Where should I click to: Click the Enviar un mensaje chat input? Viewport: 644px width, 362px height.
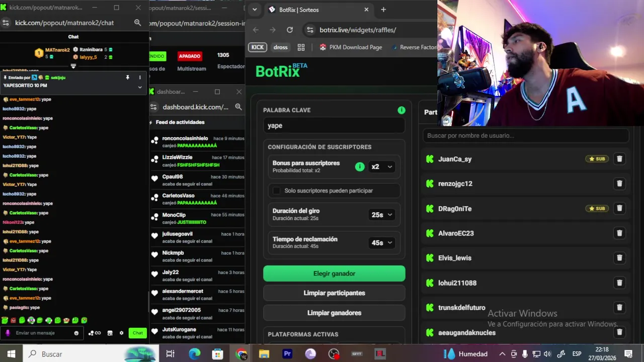[42, 333]
